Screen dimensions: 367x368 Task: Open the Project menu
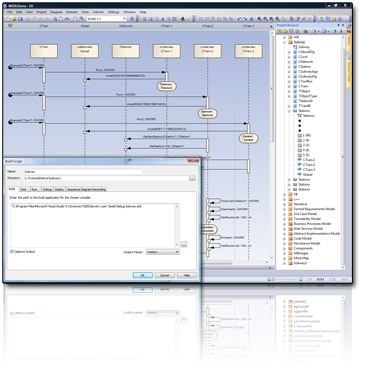[x=42, y=12]
